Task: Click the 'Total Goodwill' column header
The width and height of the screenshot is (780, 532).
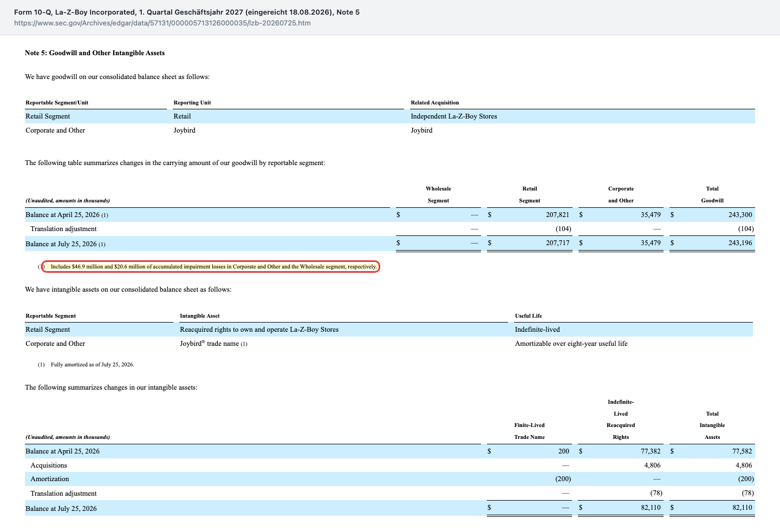Action: [x=712, y=195]
